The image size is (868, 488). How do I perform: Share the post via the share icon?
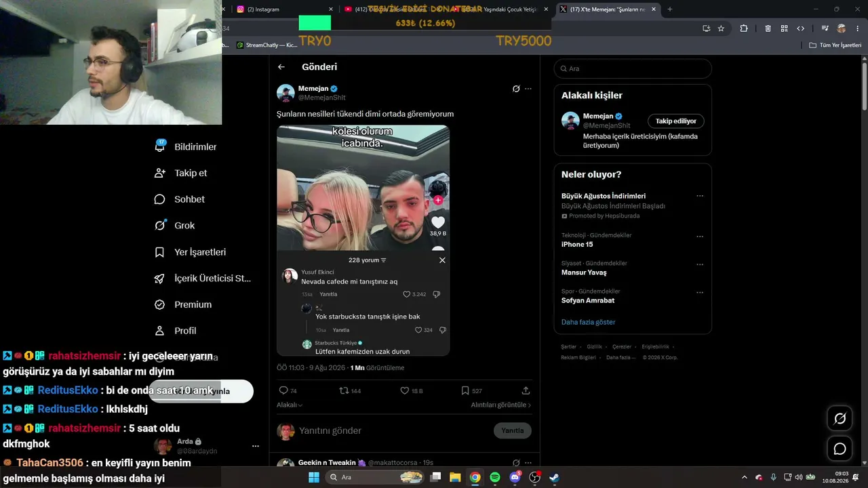point(526,390)
